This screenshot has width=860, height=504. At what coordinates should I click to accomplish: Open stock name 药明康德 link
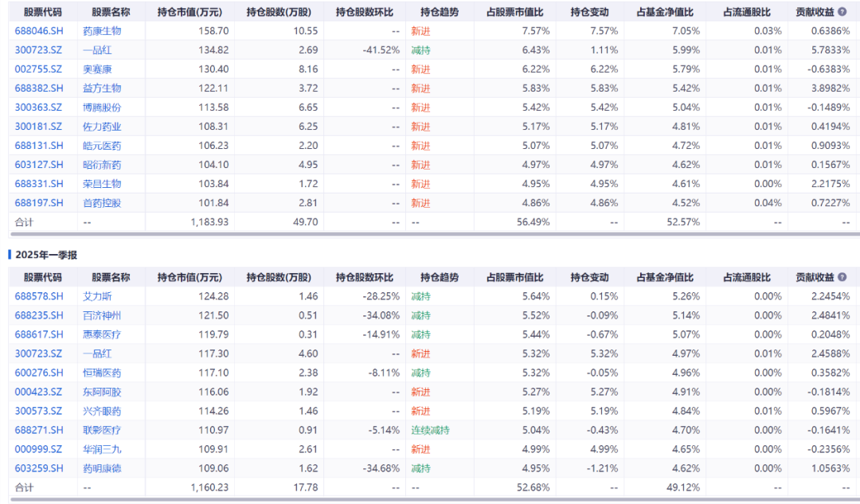pyautogui.click(x=102, y=468)
